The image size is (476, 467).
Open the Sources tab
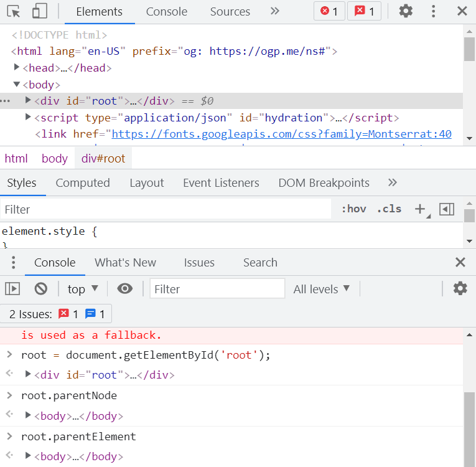click(230, 12)
